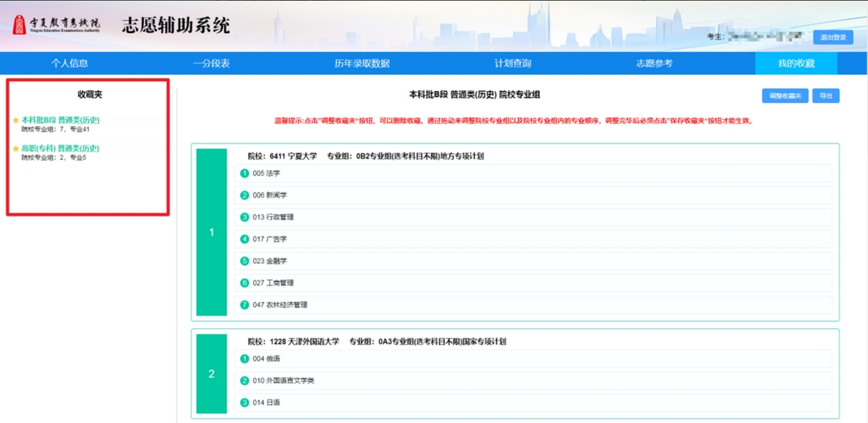Click the green number 1 badge for 005 法学
Image resolution: width=868 pixels, height=423 pixels.
(244, 174)
